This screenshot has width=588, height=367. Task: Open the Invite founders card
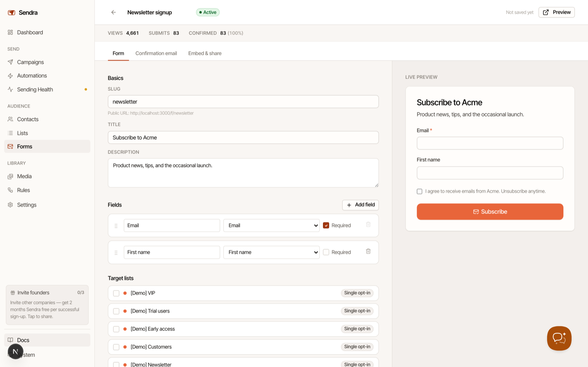click(x=47, y=305)
